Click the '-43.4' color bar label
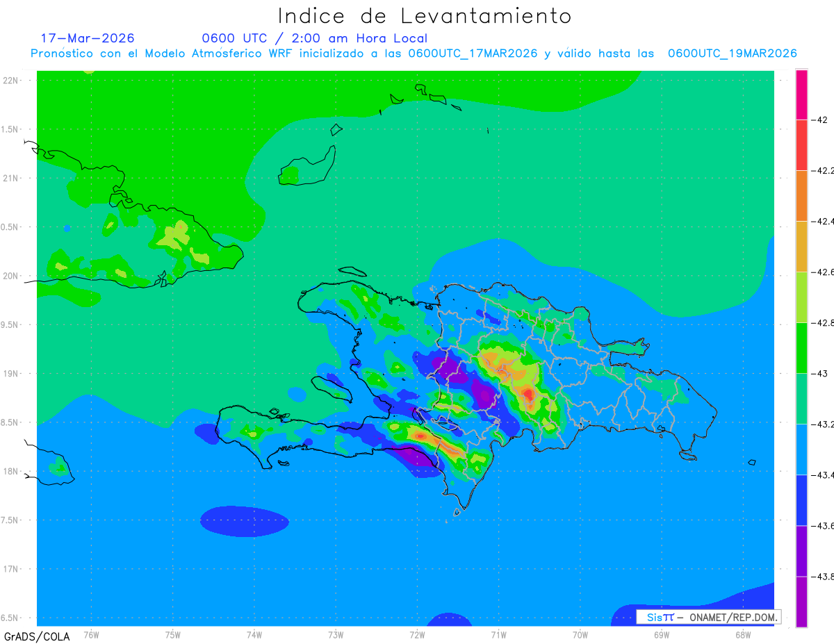 823,475
